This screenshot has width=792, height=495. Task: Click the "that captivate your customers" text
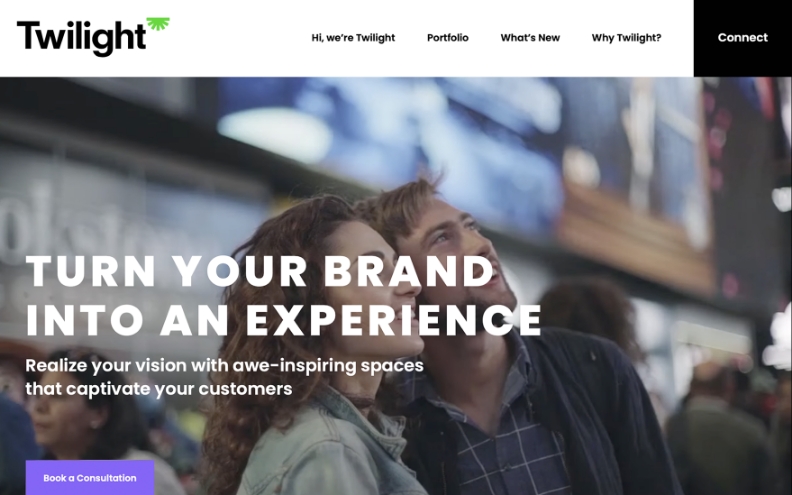click(x=159, y=389)
